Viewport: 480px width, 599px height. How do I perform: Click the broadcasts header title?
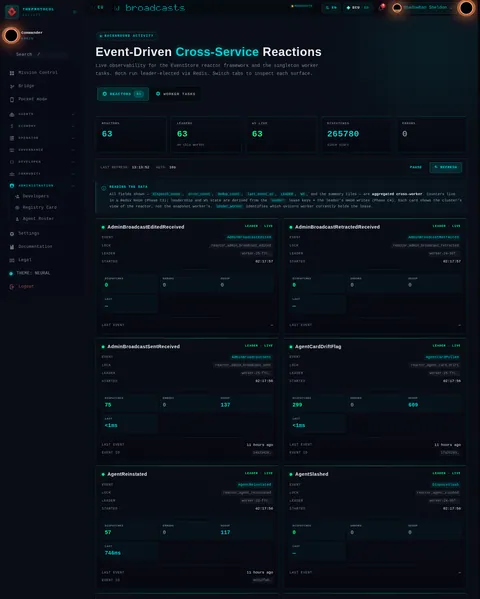tap(155, 8)
